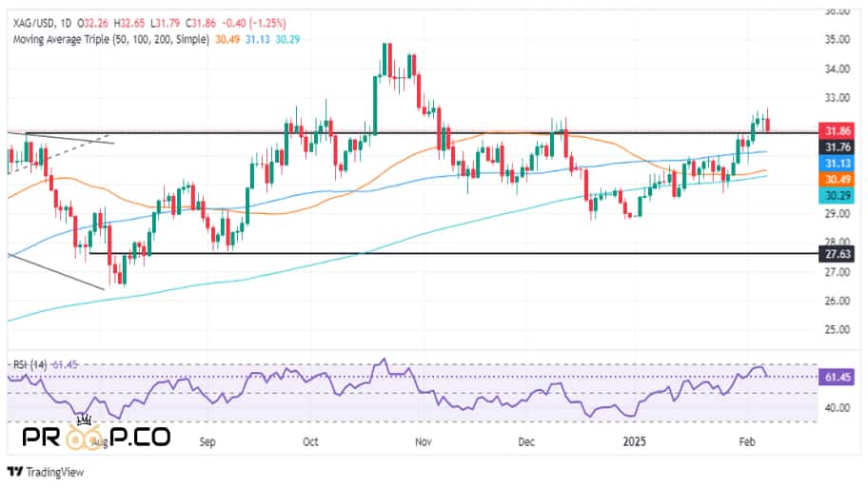Click the blue 31.13 moving average label

[x=837, y=164]
